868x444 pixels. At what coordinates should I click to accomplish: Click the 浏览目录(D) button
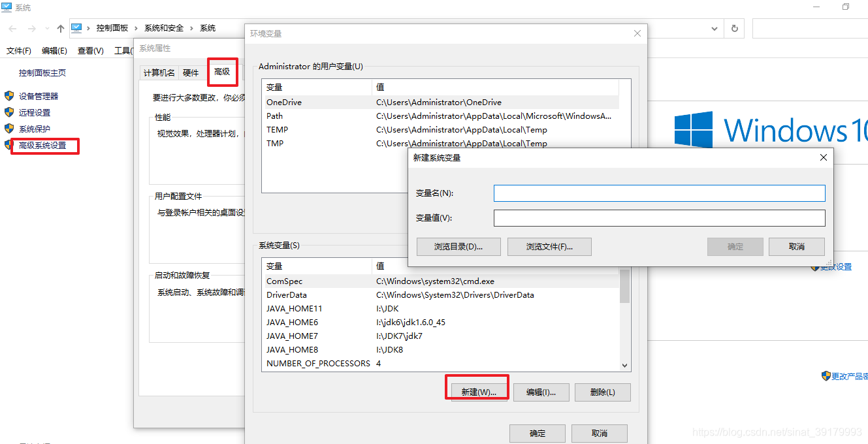coord(458,246)
